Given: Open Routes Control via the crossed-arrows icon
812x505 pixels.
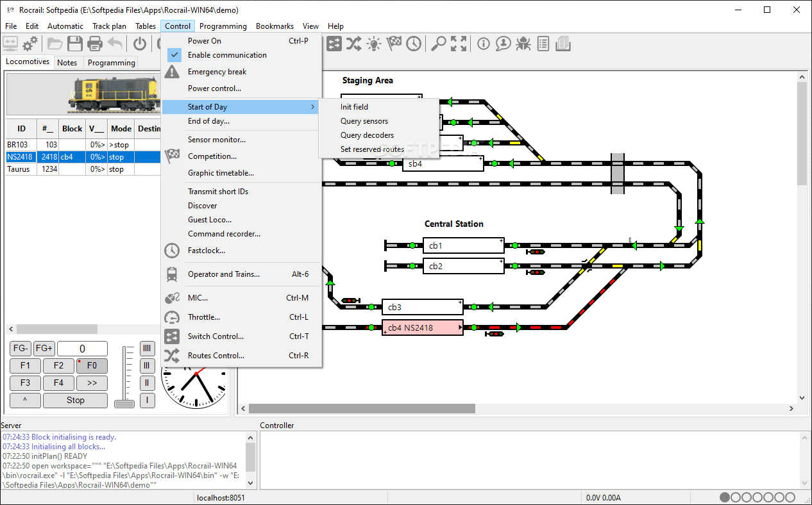Looking at the screenshot, I should coord(353,44).
